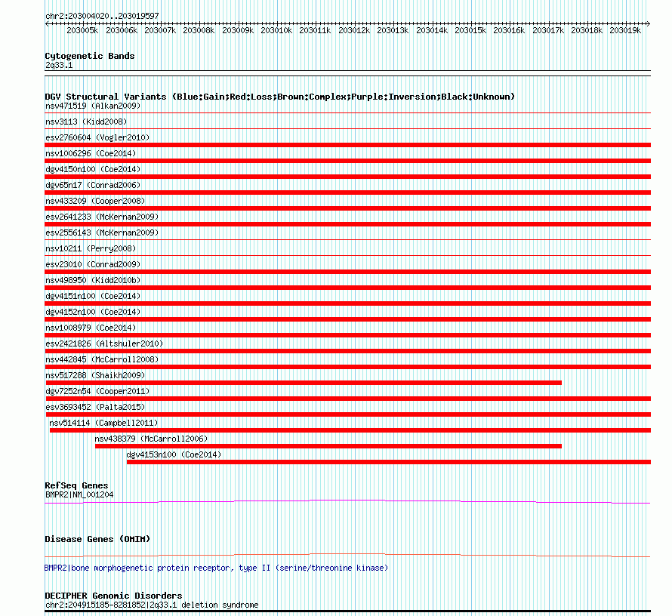Click the Cytogenetic Bands track heading
The height and width of the screenshot is (616, 672).
[x=90, y=56]
